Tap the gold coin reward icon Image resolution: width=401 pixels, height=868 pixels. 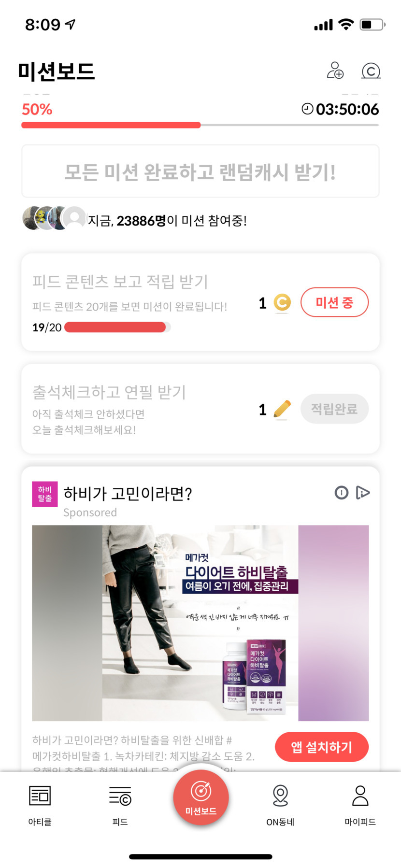pyautogui.click(x=282, y=303)
